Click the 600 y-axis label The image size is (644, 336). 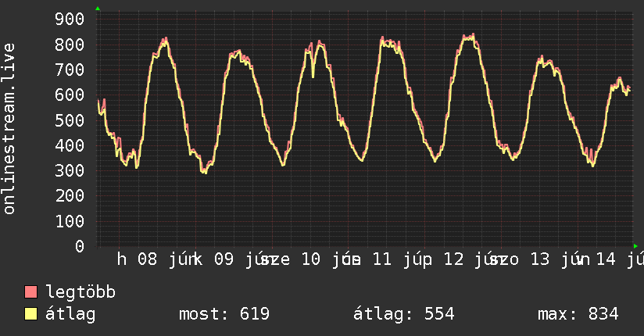70,95
